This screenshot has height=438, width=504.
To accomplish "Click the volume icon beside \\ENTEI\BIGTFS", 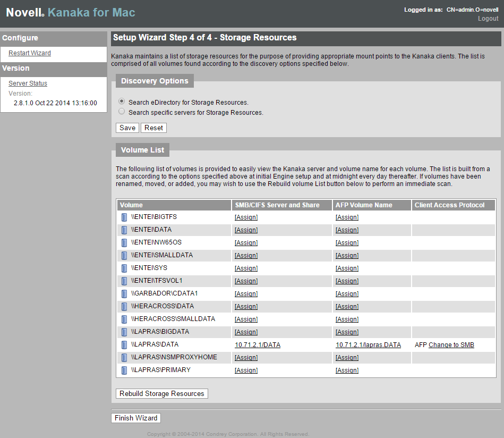I will coord(124,217).
